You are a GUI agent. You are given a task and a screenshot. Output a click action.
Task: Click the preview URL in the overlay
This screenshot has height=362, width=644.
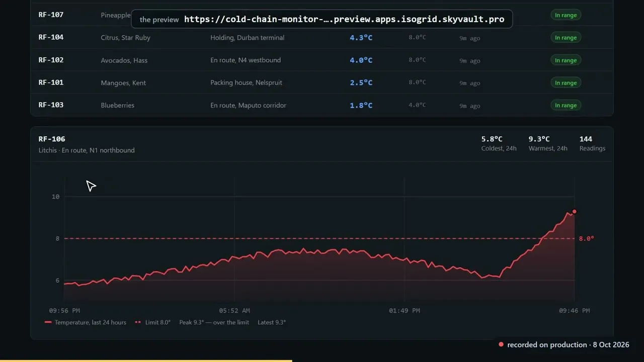(344, 19)
